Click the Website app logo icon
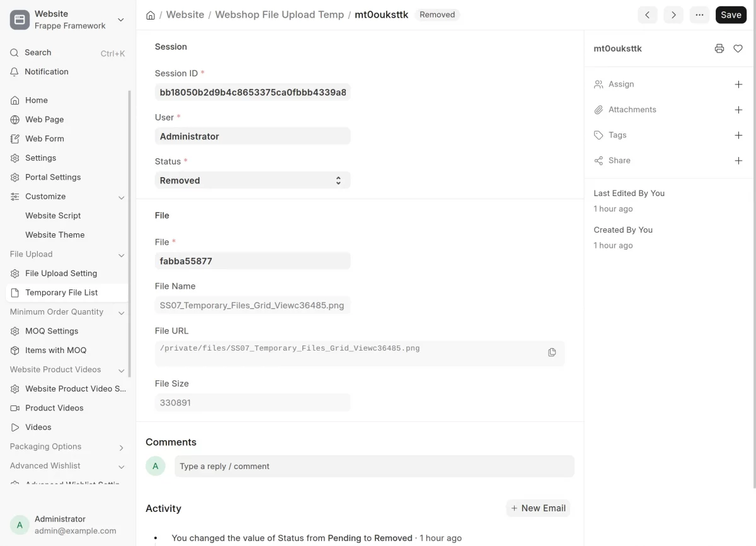The width and height of the screenshot is (756, 546). coord(20,20)
